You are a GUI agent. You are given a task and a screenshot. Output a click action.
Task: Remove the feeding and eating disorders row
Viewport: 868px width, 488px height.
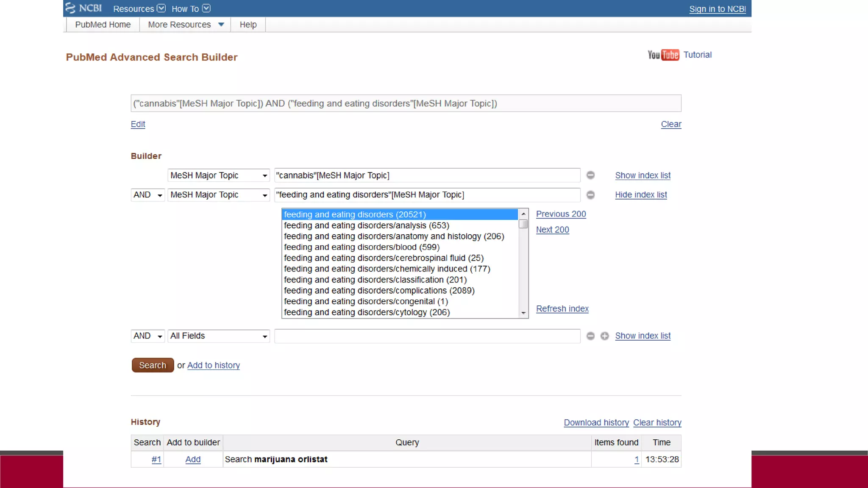590,195
